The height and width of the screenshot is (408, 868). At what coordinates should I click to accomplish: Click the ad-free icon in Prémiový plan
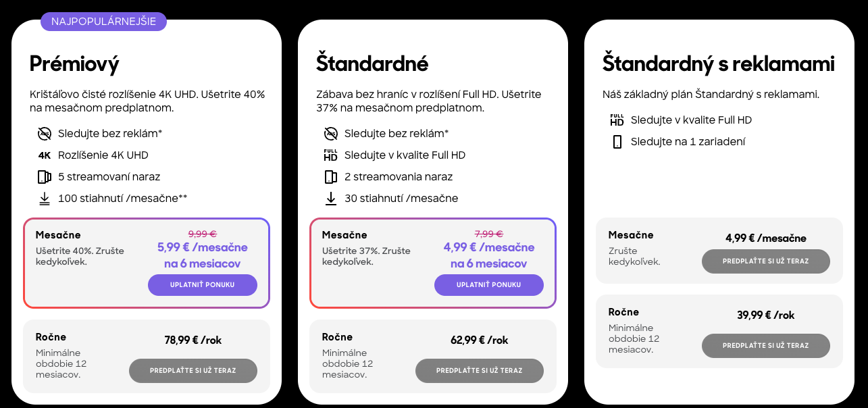point(45,133)
